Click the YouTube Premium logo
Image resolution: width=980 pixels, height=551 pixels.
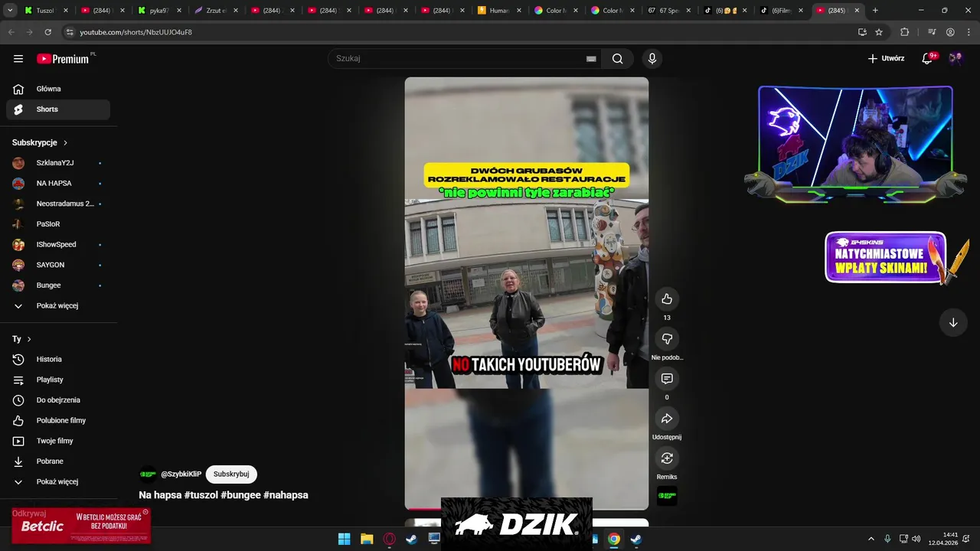pyautogui.click(x=64, y=58)
